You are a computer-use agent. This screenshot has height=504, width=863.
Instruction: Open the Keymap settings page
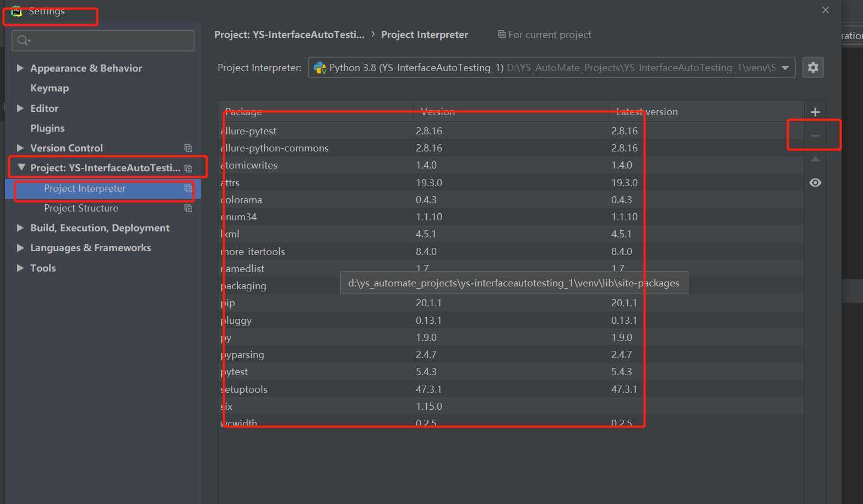(50, 88)
